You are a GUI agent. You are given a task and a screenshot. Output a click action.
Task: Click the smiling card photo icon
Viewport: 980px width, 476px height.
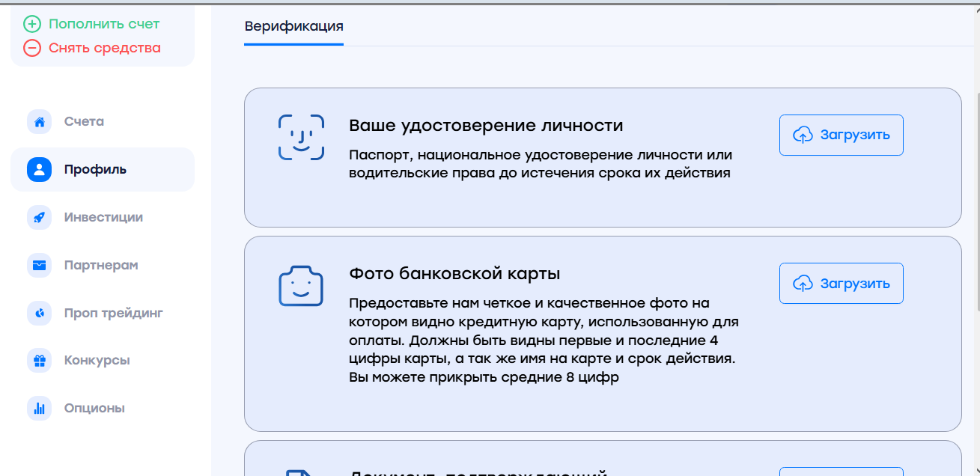301,286
